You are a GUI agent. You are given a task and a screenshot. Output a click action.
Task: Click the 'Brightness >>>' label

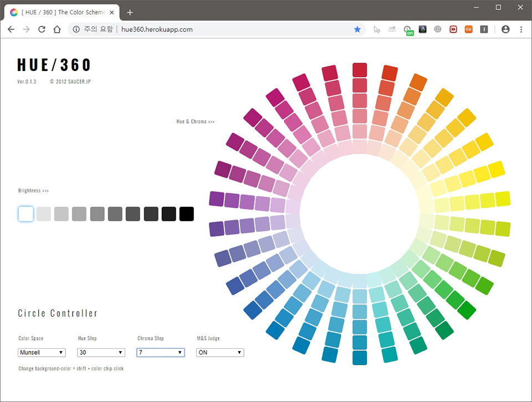tap(34, 191)
